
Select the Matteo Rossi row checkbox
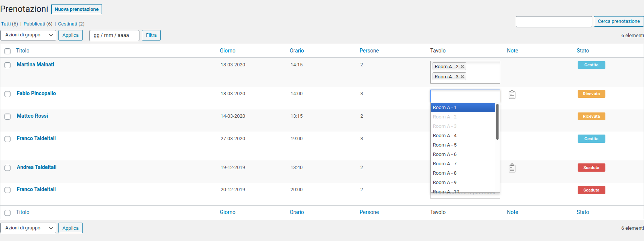tap(7, 117)
